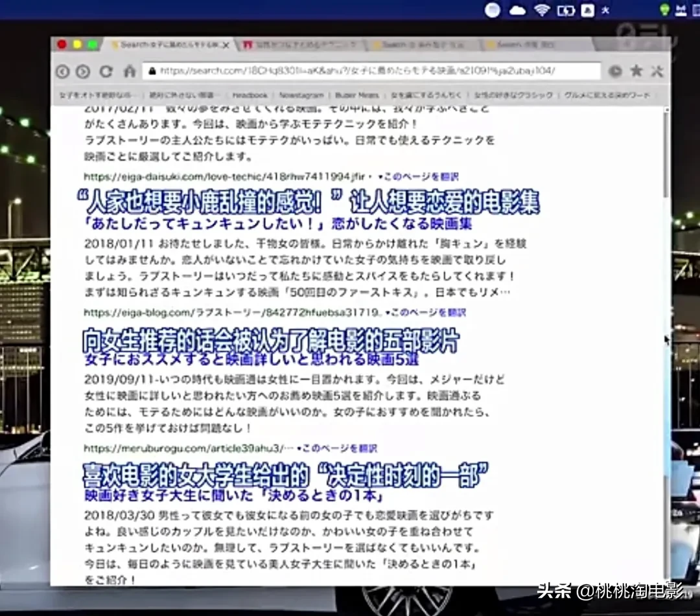The width and height of the screenshot is (700, 616).
Task: Bookmark this page with the star icon
Action: click(636, 71)
